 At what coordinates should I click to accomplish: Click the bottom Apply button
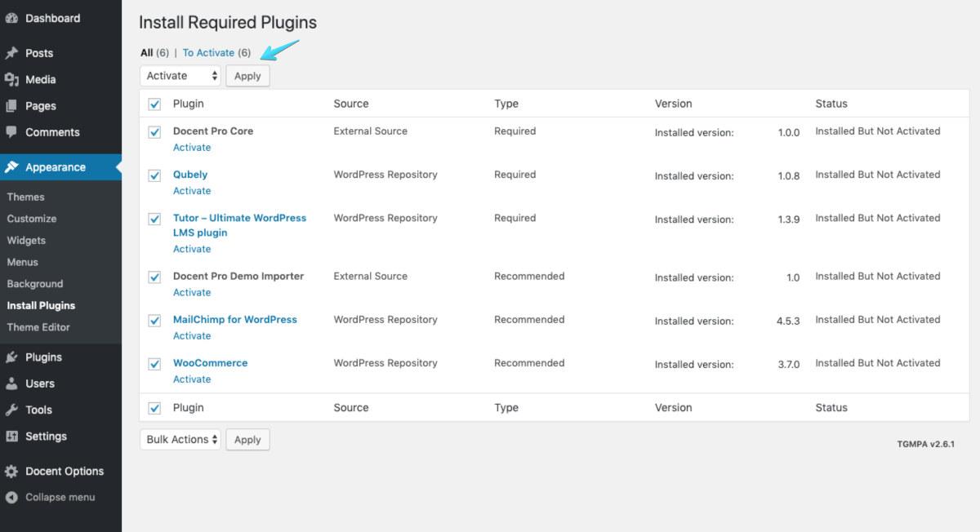click(247, 439)
